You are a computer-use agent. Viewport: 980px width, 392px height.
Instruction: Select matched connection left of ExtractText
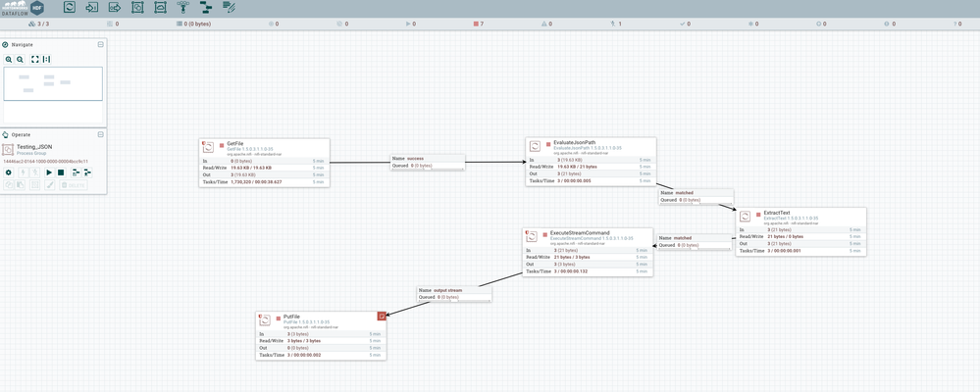point(695,241)
